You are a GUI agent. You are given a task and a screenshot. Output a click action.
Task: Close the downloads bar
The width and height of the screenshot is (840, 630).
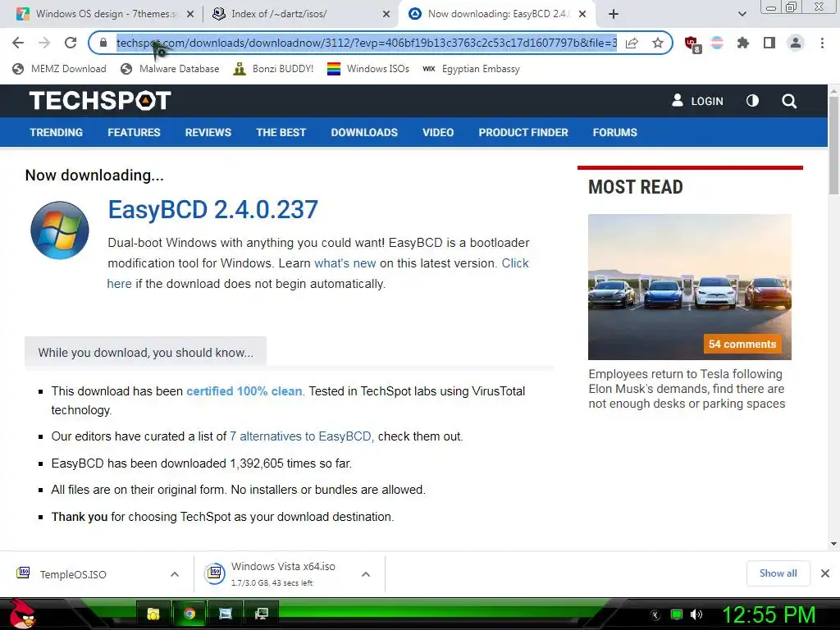825,573
